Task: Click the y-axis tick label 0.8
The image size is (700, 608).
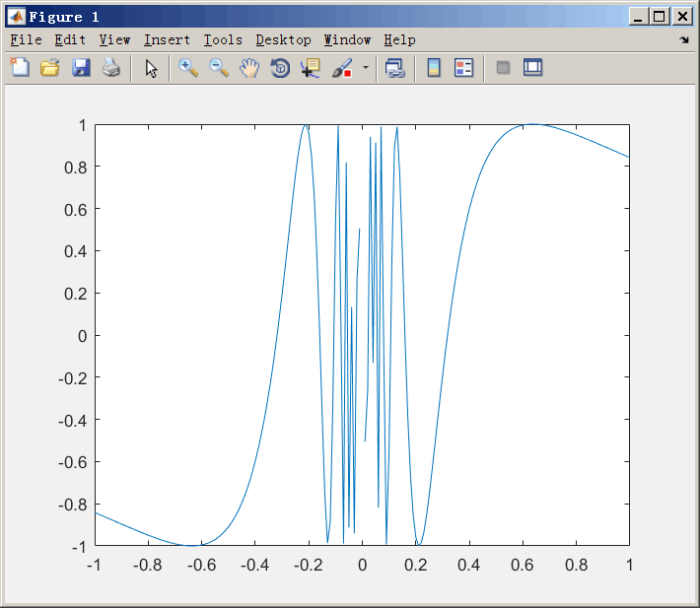Action: pos(76,168)
